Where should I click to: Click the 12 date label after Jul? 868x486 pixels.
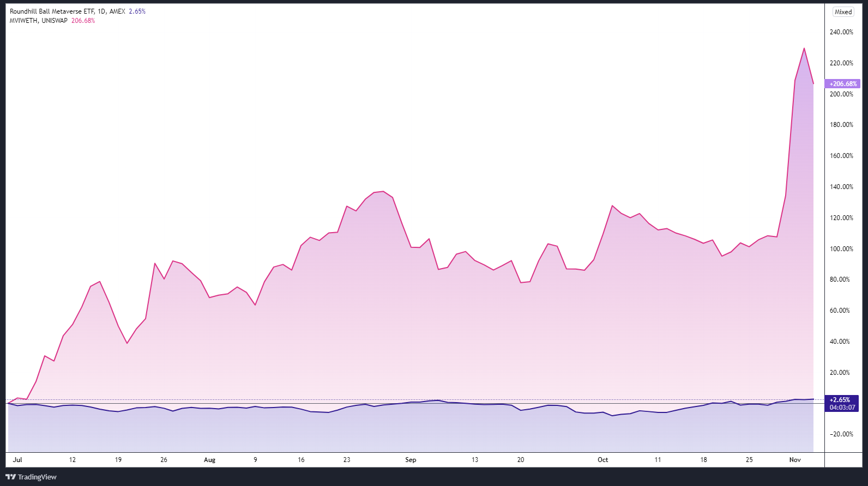(73, 460)
